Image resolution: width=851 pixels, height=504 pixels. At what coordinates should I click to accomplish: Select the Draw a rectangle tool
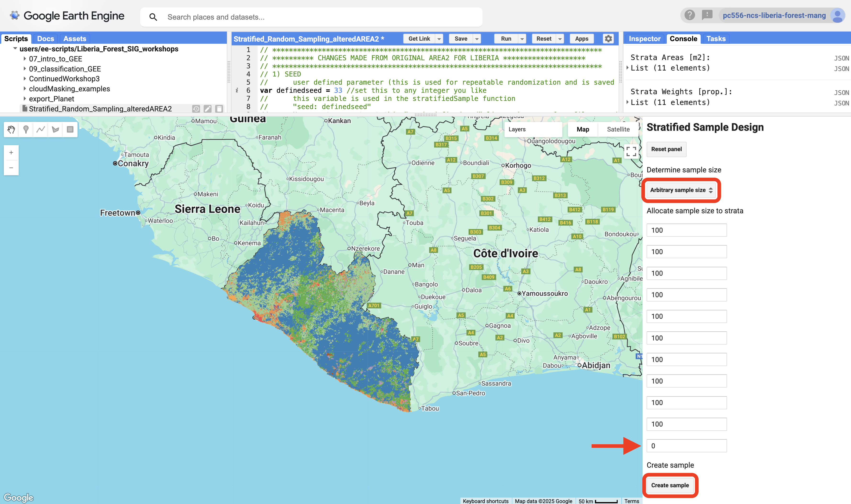(x=70, y=129)
